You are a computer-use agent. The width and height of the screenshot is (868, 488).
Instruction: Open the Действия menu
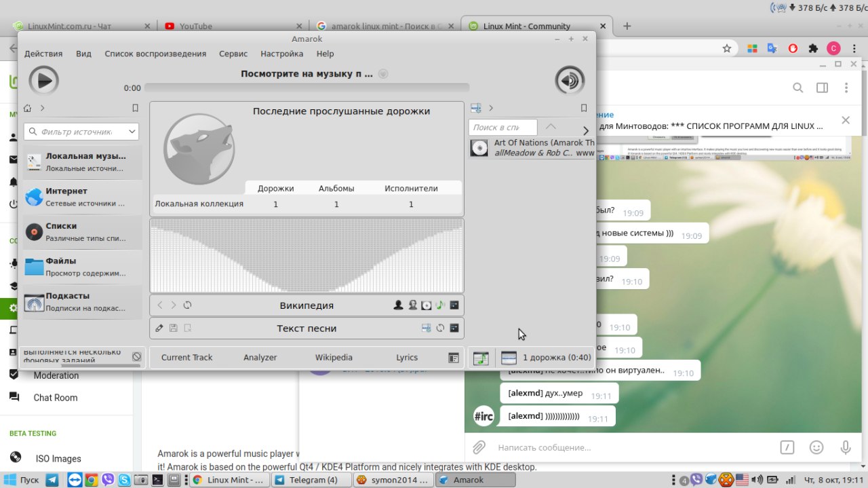(43, 54)
